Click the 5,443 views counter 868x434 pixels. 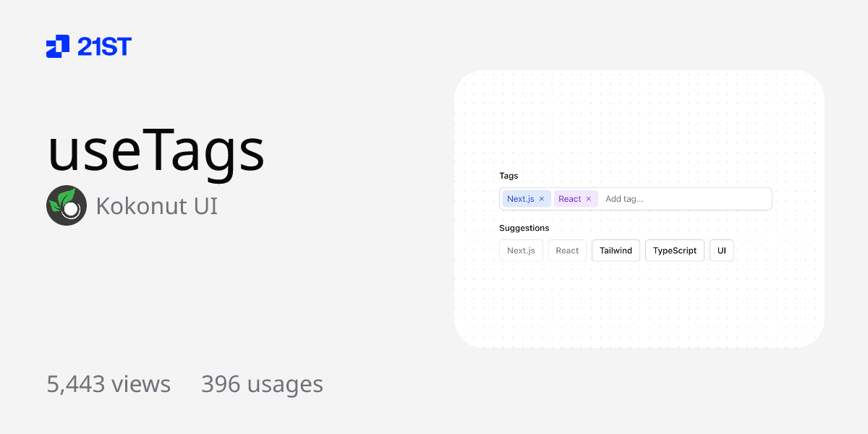point(109,384)
